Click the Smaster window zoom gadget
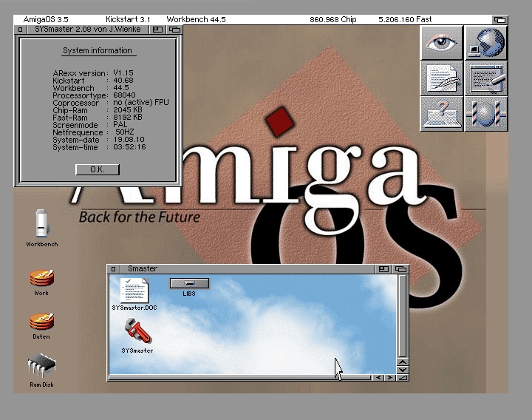This screenshot has height=420, width=532. tap(384, 269)
